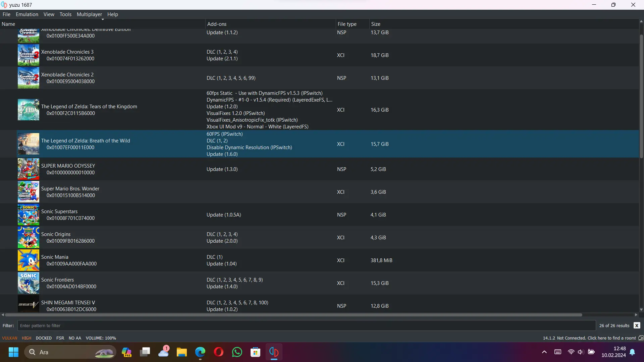Click the multiplayer room status icon
The image size is (644, 362).
click(641, 338)
